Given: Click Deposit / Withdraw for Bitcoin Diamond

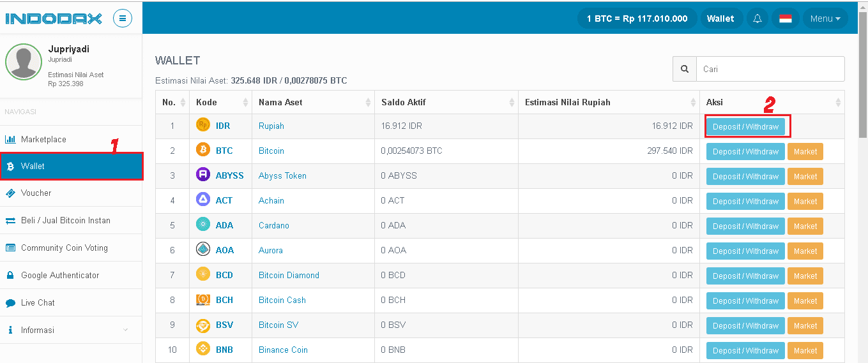Looking at the screenshot, I should point(745,276).
